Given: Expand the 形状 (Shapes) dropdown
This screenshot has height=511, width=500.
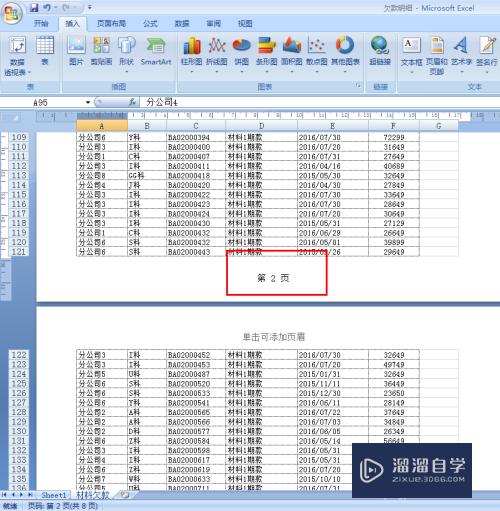Looking at the screenshot, I should 126,72.
